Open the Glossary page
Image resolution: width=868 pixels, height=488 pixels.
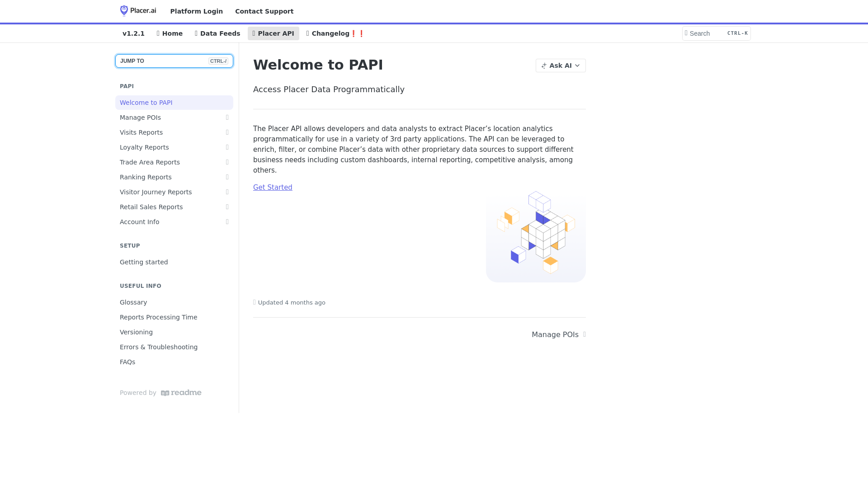pyautogui.click(x=174, y=302)
